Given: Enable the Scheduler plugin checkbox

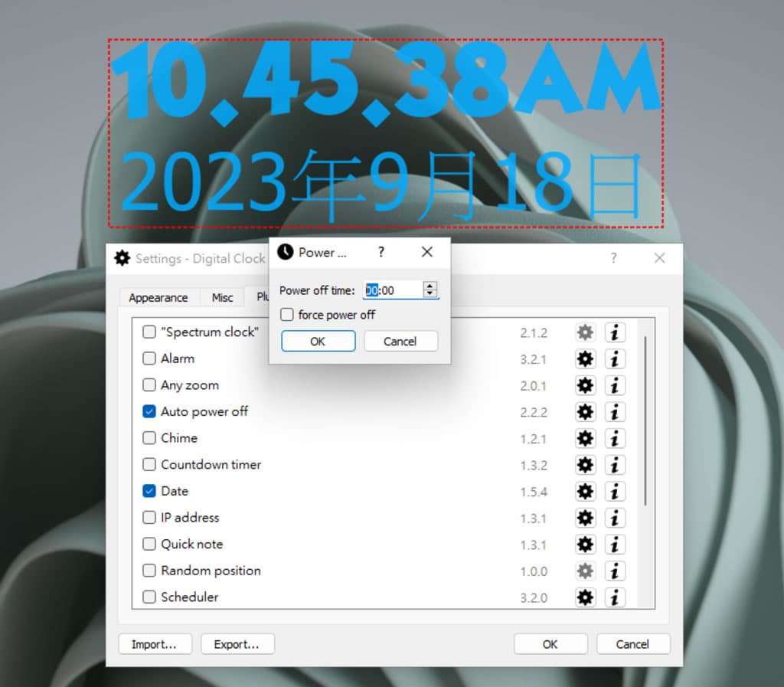Looking at the screenshot, I should (149, 597).
